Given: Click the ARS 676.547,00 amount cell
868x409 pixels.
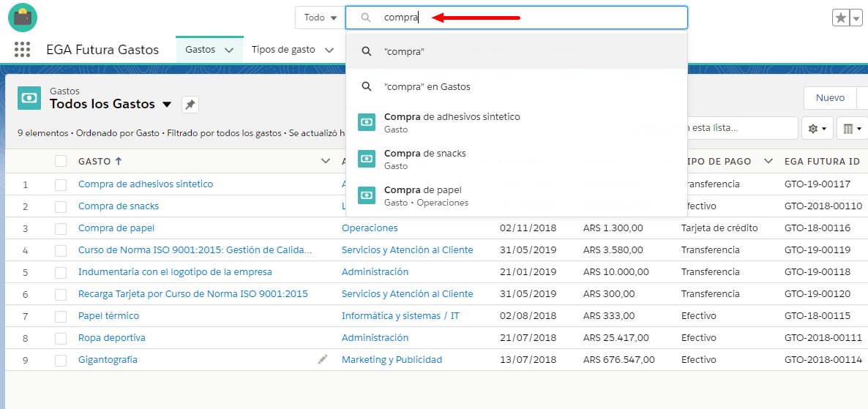Looking at the screenshot, I should point(619,360).
